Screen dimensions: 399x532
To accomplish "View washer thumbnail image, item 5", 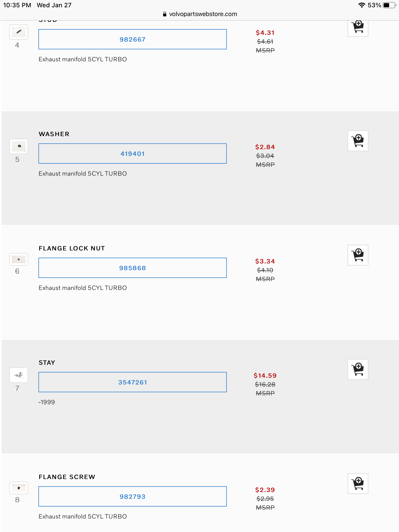I will coord(19,146).
